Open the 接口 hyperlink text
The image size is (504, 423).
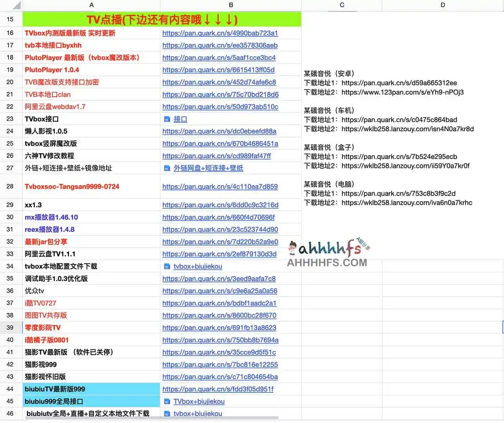[x=180, y=119]
